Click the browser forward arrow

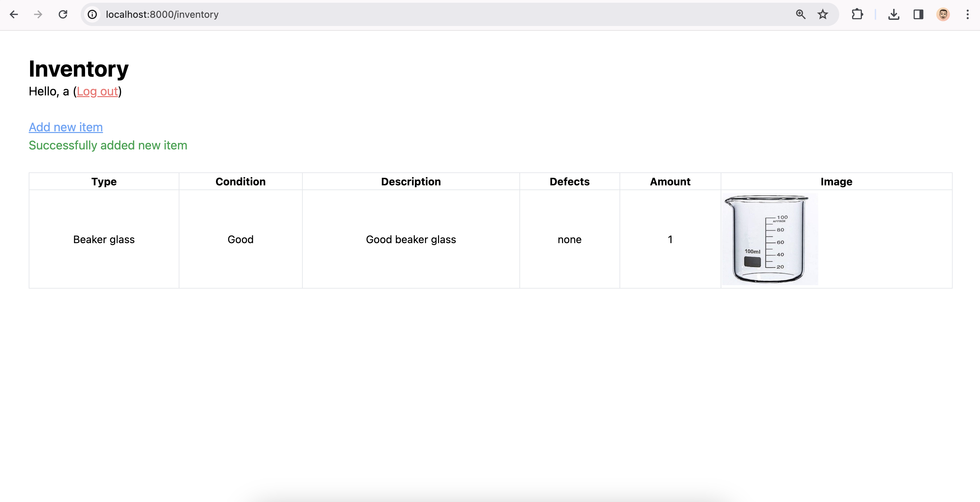(38, 14)
